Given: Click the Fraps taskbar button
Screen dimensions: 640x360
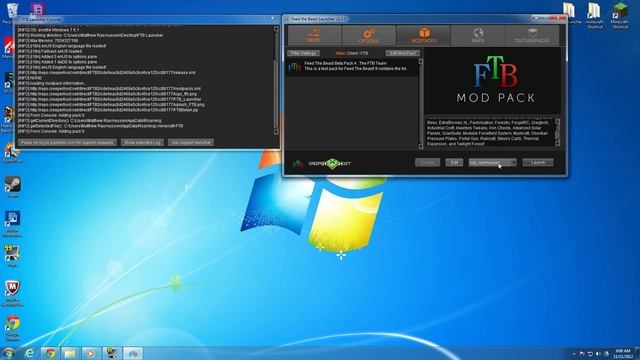Looking at the screenshot, I should point(111,353).
